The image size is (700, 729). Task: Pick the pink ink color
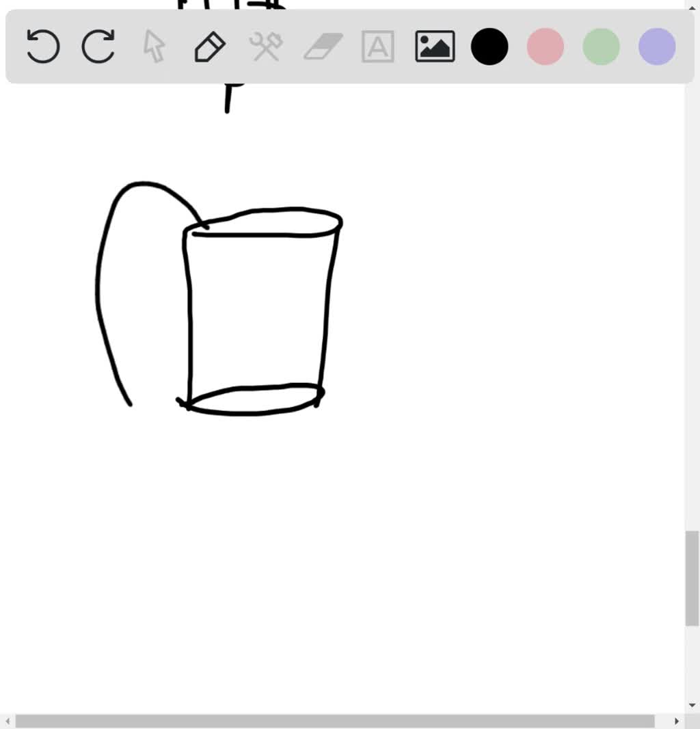[x=546, y=47]
